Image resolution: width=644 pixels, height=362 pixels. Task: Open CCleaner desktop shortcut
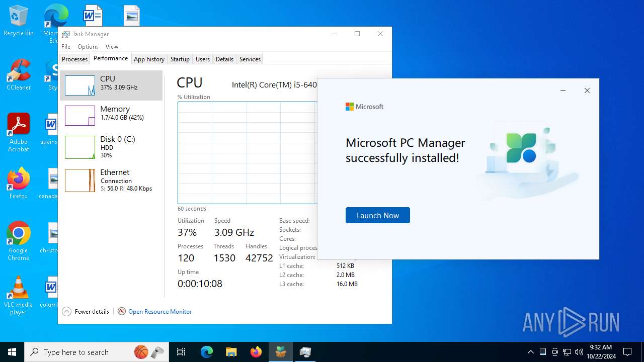[x=19, y=75]
